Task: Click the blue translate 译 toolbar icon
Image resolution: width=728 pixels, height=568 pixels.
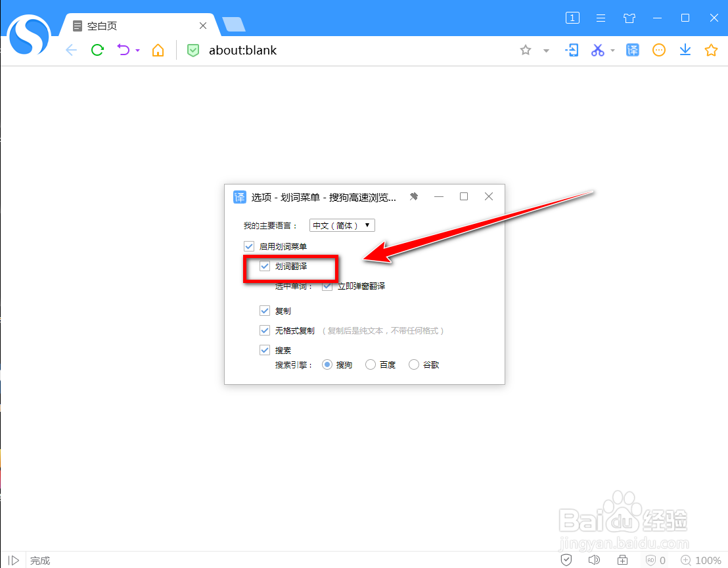Action: pyautogui.click(x=632, y=50)
